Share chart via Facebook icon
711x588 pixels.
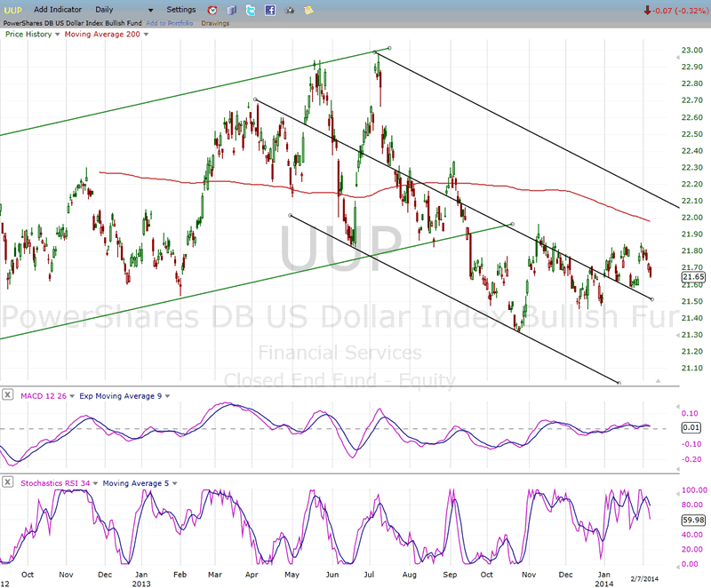[270, 10]
